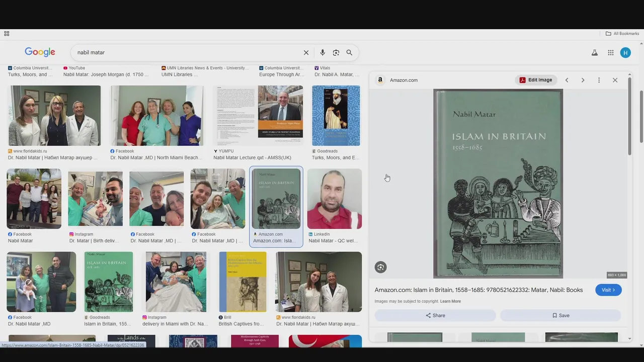This screenshot has height=362, width=644.
Task: Open Facebook Nabil Matar group photo
Action: [34, 199]
